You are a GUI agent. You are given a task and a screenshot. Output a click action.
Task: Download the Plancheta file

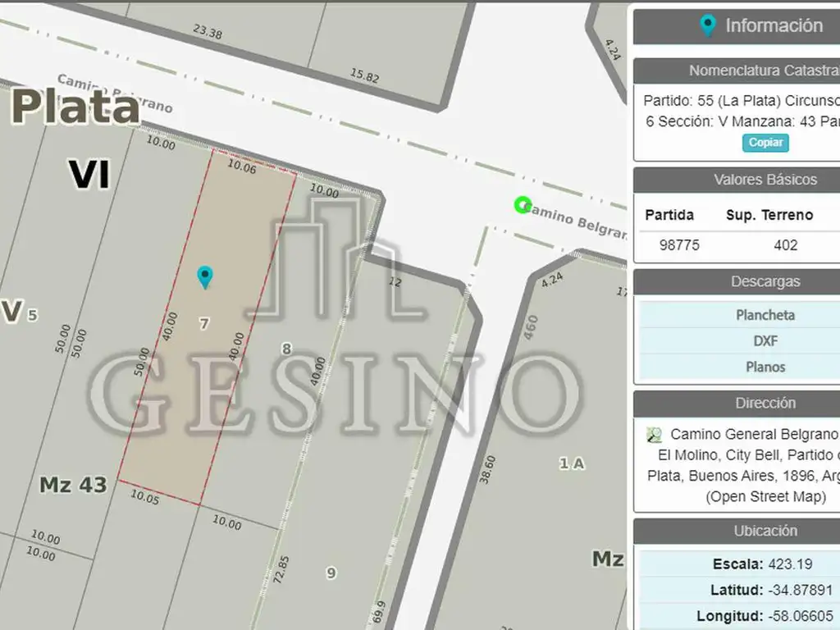pos(765,315)
